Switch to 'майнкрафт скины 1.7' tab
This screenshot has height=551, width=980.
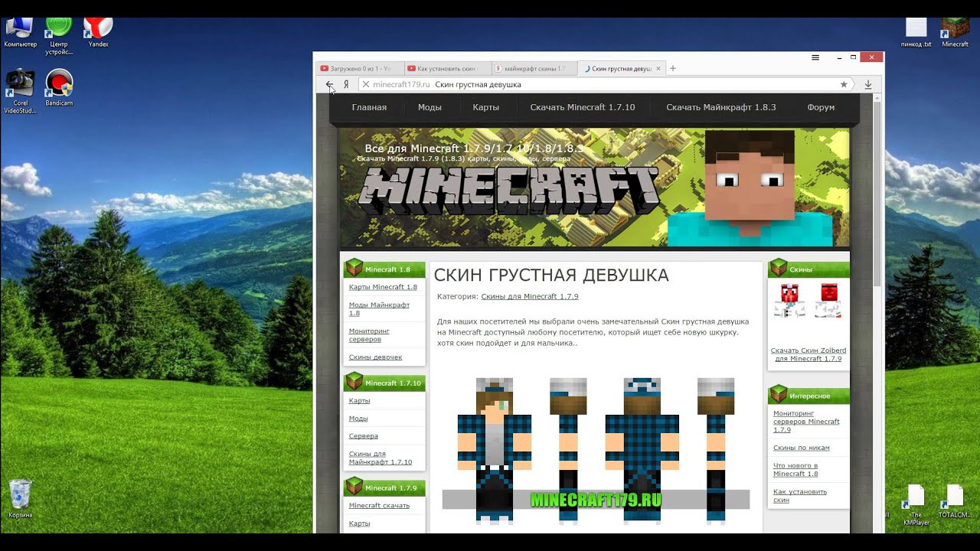tap(534, 69)
